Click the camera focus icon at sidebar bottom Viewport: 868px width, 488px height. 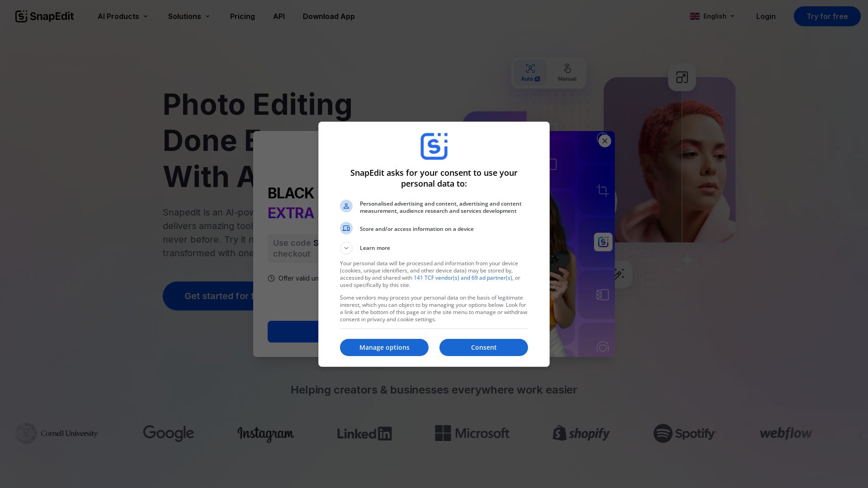coord(603,347)
